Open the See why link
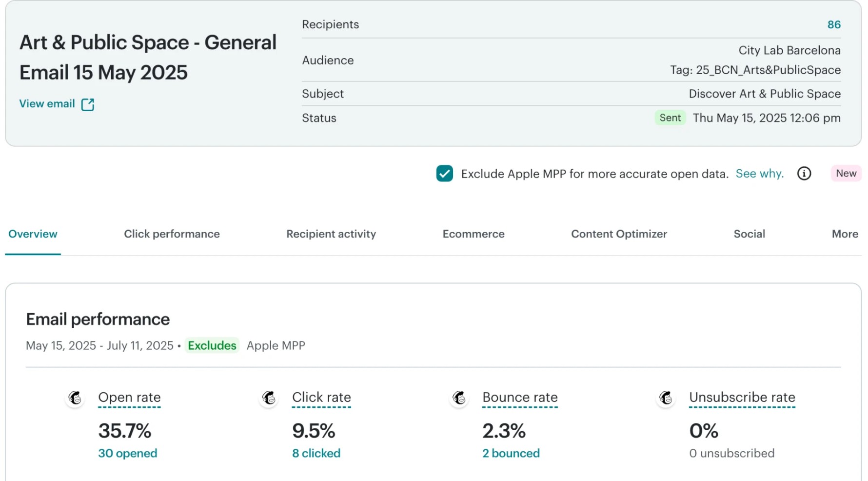Viewport: 868px width, 481px height. point(759,174)
